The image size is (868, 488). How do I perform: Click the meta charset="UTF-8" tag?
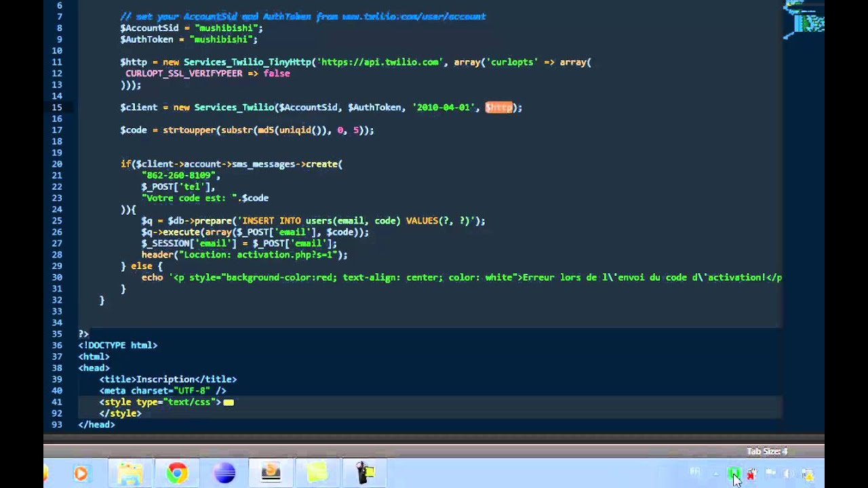pyautogui.click(x=163, y=391)
